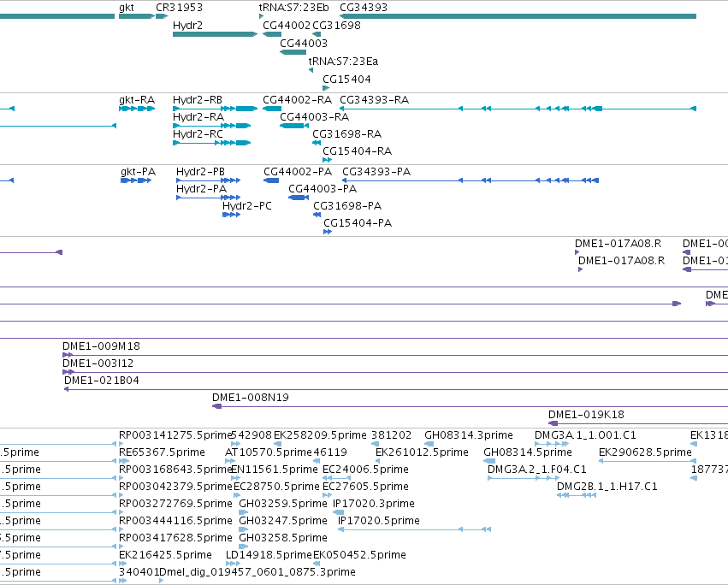The image size is (728, 585).
Task: Select EST RP003141275.5prime
Action: click(175, 435)
